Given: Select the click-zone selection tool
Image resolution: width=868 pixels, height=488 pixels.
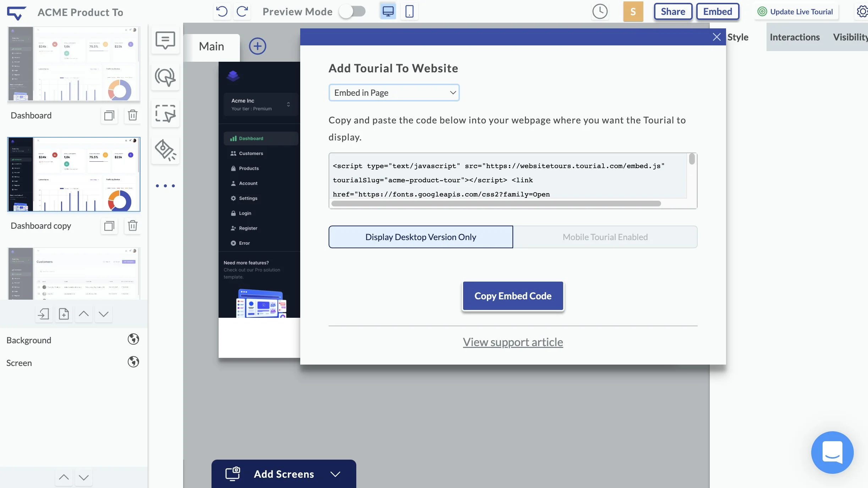Looking at the screenshot, I should tap(165, 114).
